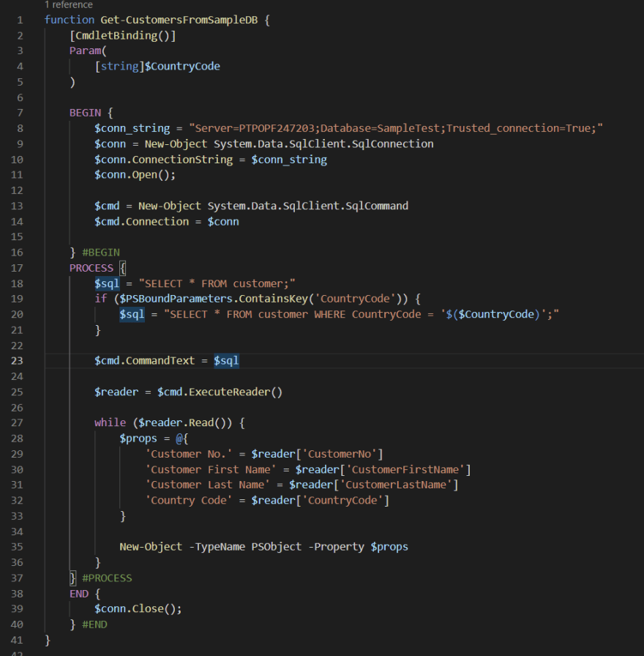This screenshot has width=644, height=656.
Task: Click the [string] type on line 4
Action: click(x=119, y=67)
